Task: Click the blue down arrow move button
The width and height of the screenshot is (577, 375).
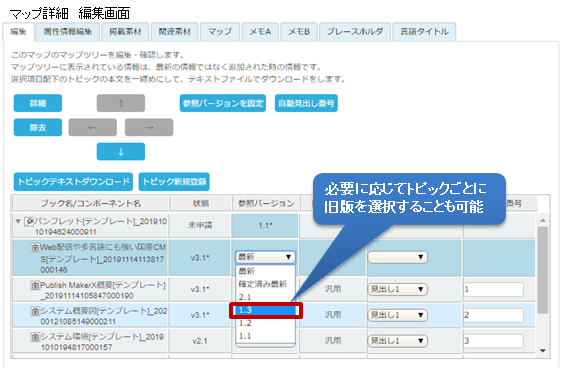Action: 121,152
